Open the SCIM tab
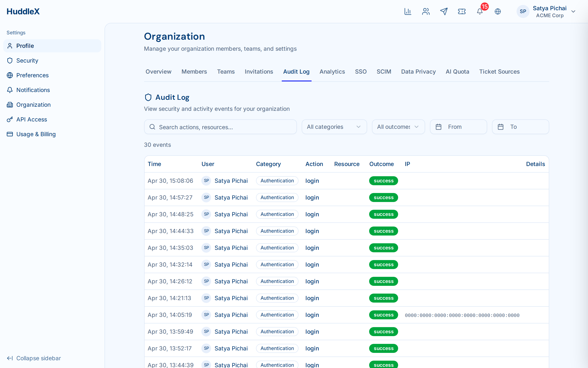 (x=384, y=72)
